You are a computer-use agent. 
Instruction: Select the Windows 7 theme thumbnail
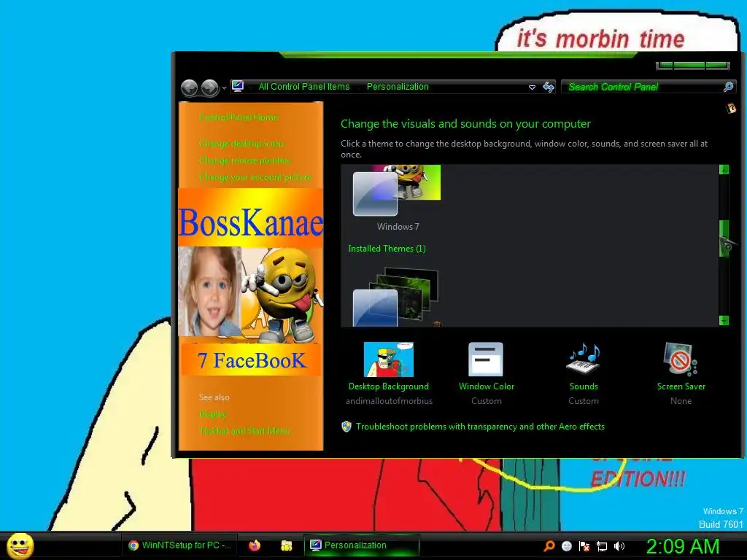pyautogui.click(x=397, y=190)
